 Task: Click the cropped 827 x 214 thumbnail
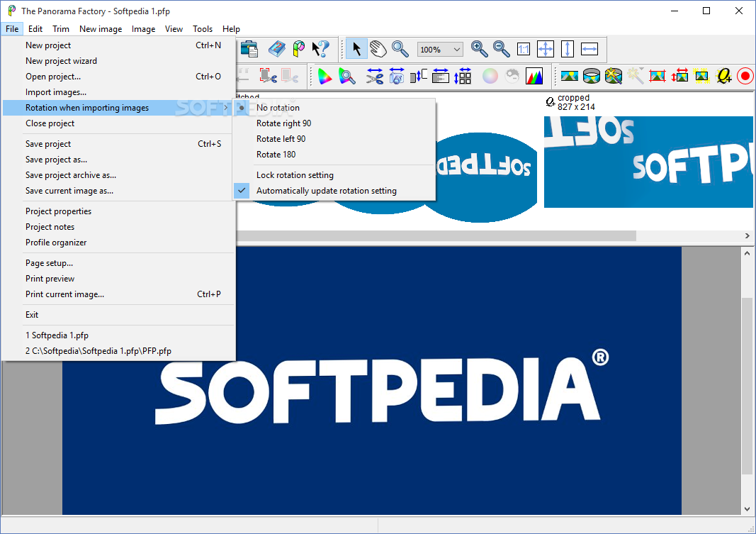[x=648, y=162]
